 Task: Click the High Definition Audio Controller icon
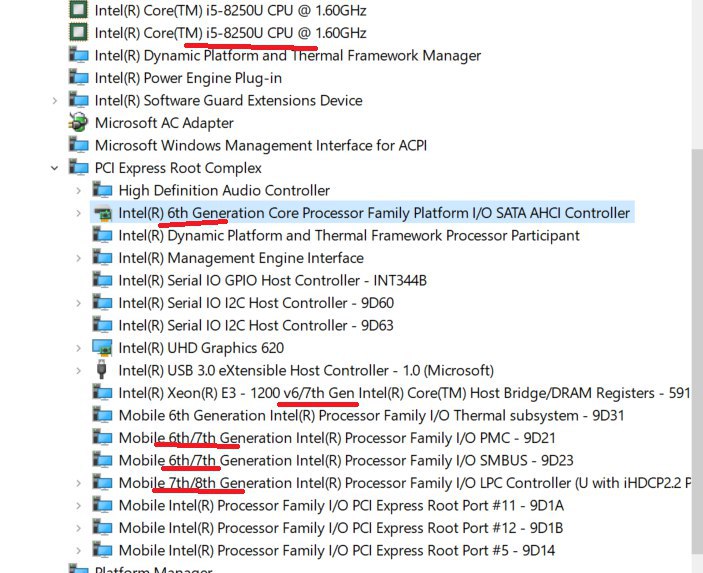point(102,190)
